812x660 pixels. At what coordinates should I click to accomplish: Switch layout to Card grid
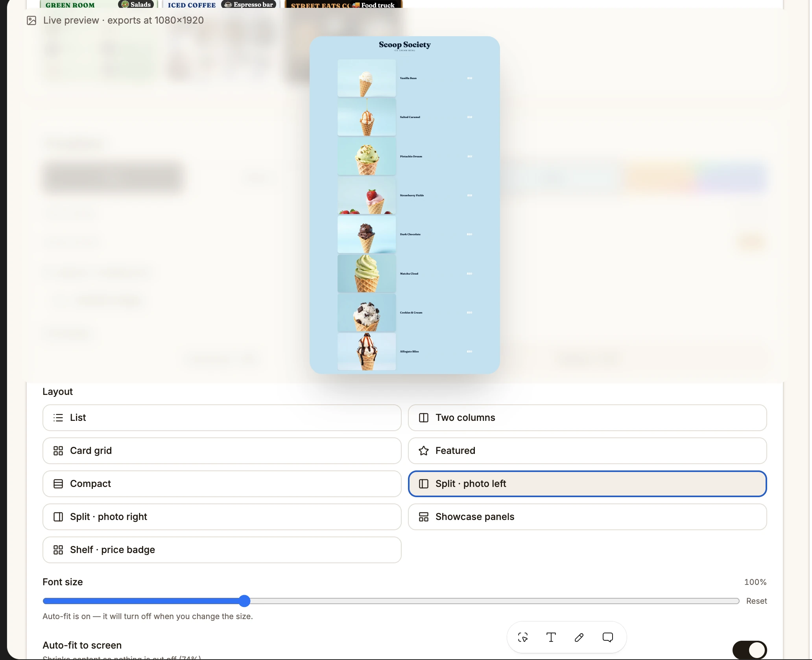[x=222, y=451]
